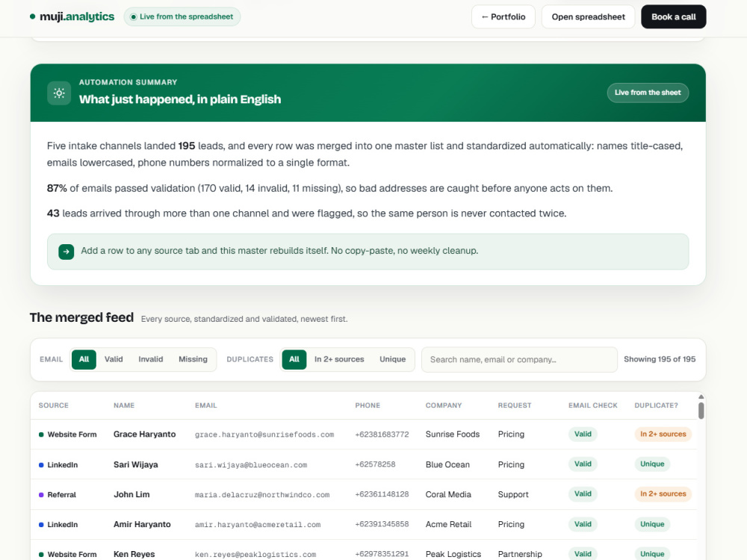747x560 pixels.
Task: Click the Email column header
Action: click(206, 405)
